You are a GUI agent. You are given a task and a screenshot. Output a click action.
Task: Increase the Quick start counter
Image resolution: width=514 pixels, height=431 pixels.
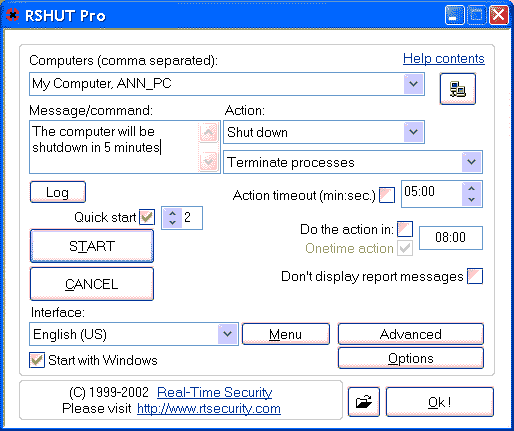(172, 213)
